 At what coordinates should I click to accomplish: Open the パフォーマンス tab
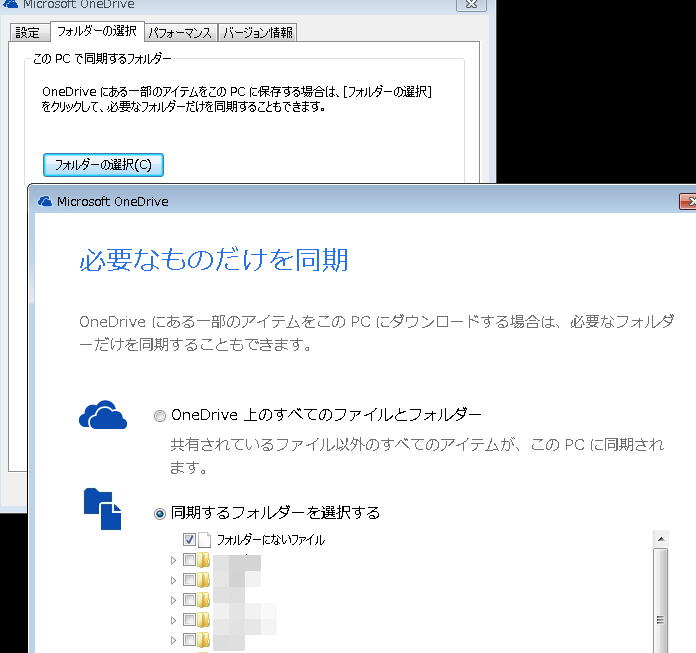[x=180, y=33]
